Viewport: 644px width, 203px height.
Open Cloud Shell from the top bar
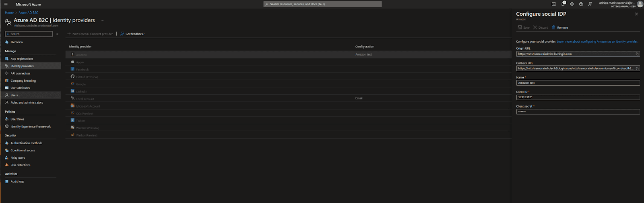click(x=554, y=4)
